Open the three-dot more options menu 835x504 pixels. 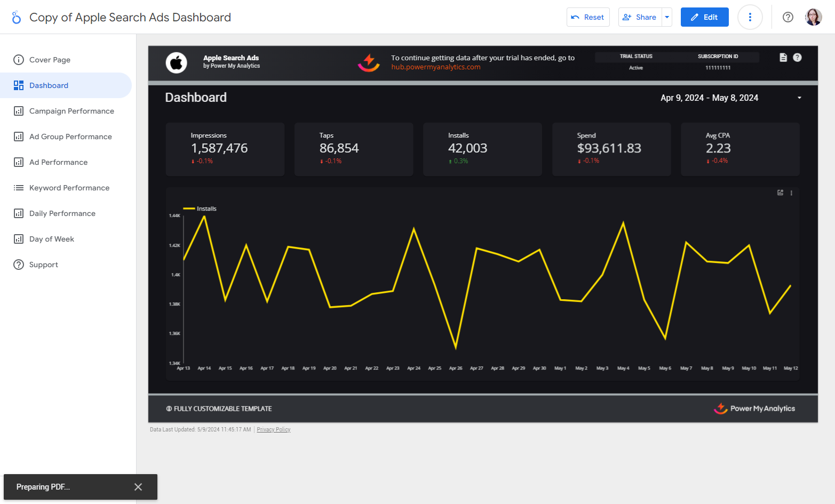click(x=750, y=18)
